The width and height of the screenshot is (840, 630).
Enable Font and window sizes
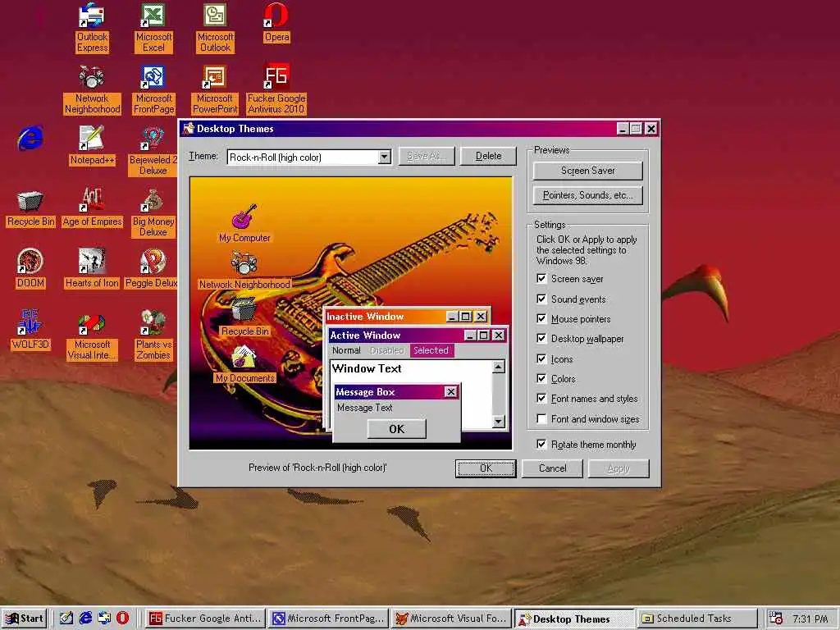541,419
